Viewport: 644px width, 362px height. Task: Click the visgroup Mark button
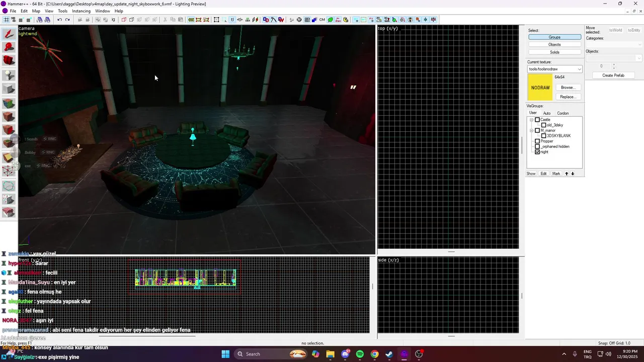click(556, 173)
